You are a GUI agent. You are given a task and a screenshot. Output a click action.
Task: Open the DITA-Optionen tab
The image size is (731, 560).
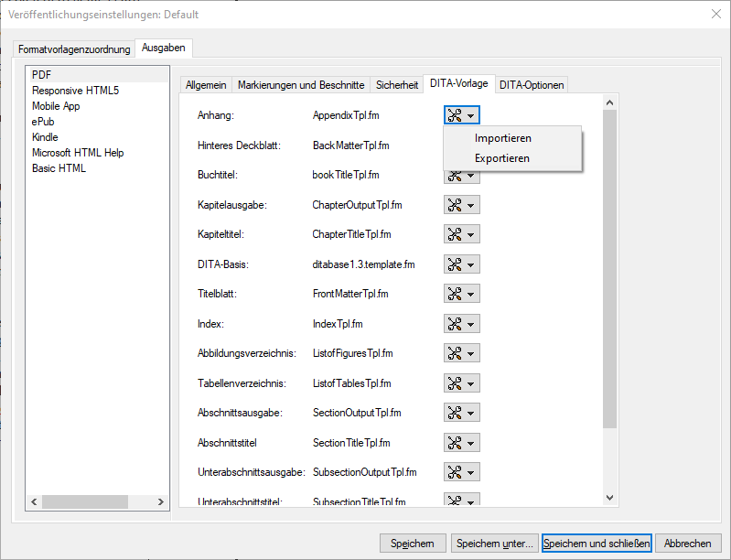(532, 85)
